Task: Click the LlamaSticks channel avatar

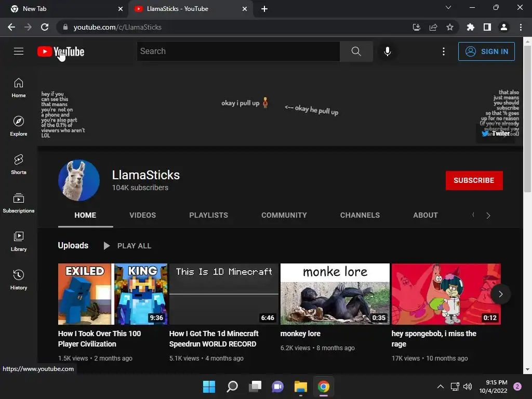Action: pos(79,180)
